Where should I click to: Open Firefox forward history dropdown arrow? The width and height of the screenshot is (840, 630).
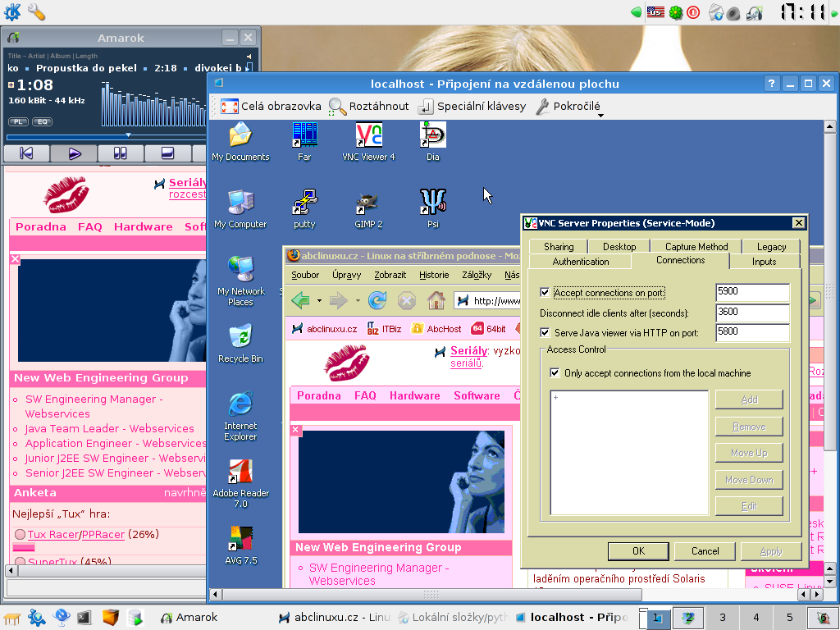point(358,300)
